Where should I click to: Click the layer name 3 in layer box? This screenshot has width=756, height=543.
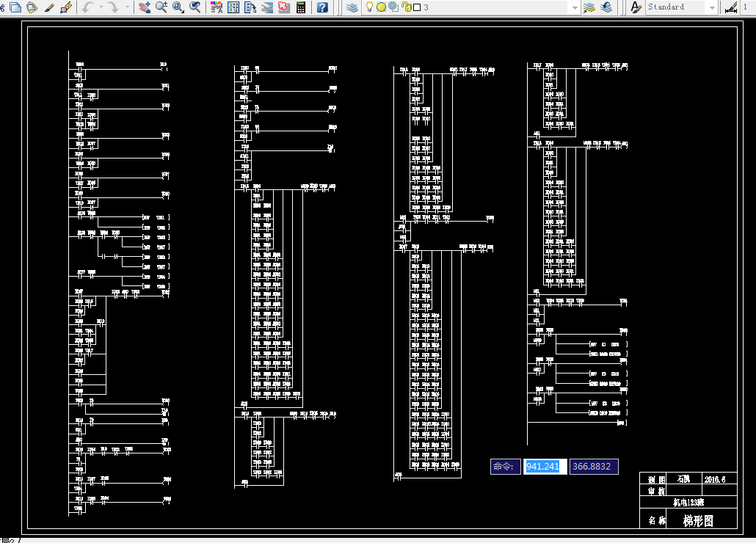click(x=426, y=7)
